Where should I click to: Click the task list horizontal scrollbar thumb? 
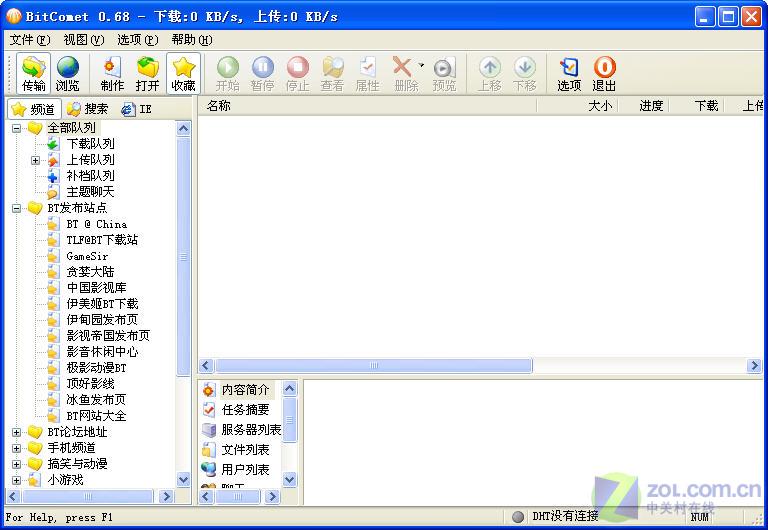pyautogui.click(x=373, y=365)
